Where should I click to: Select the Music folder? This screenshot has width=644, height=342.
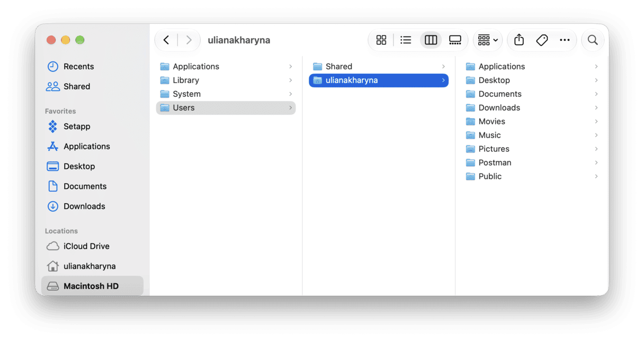point(532,135)
